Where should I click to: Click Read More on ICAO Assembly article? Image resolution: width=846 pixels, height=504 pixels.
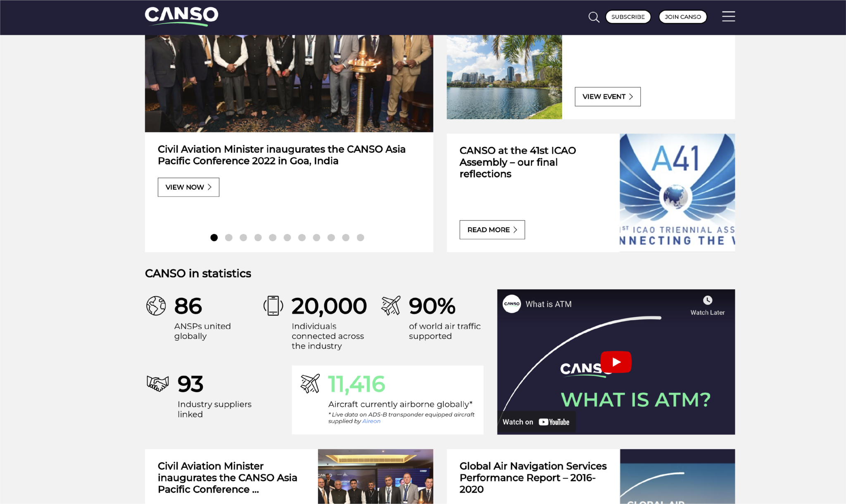pyautogui.click(x=492, y=230)
